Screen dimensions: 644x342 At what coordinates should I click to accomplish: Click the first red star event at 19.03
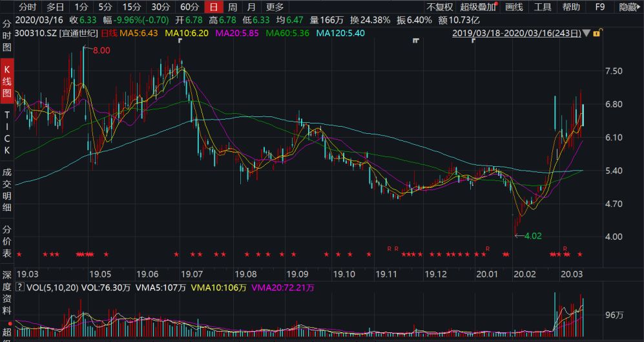click(19, 254)
